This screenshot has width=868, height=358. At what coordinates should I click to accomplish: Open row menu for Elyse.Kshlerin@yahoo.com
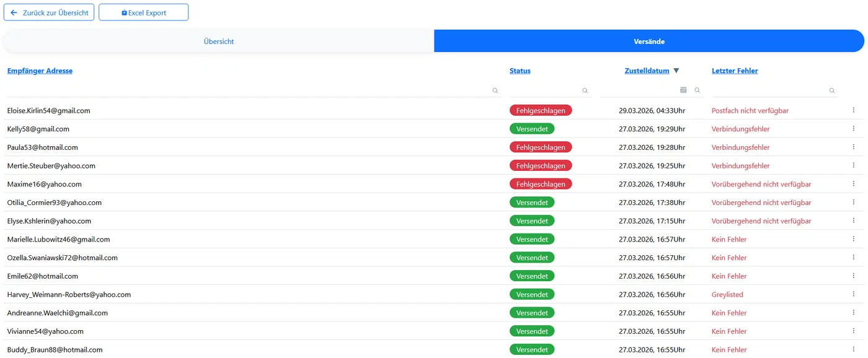click(x=853, y=220)
